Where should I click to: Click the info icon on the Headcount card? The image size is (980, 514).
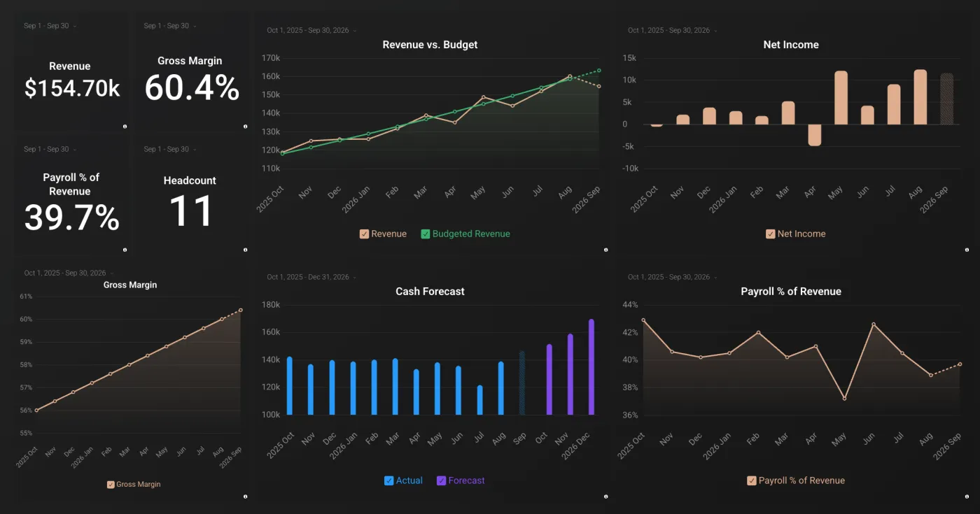coord(245,250)
